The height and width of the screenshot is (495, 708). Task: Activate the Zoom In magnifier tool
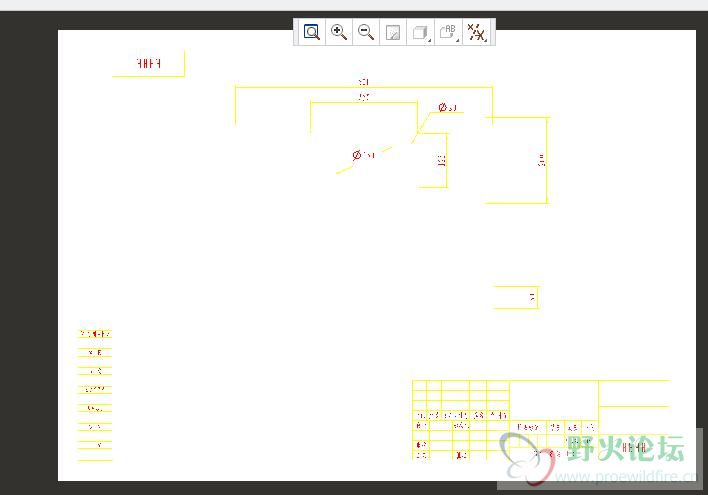point(339,32)
